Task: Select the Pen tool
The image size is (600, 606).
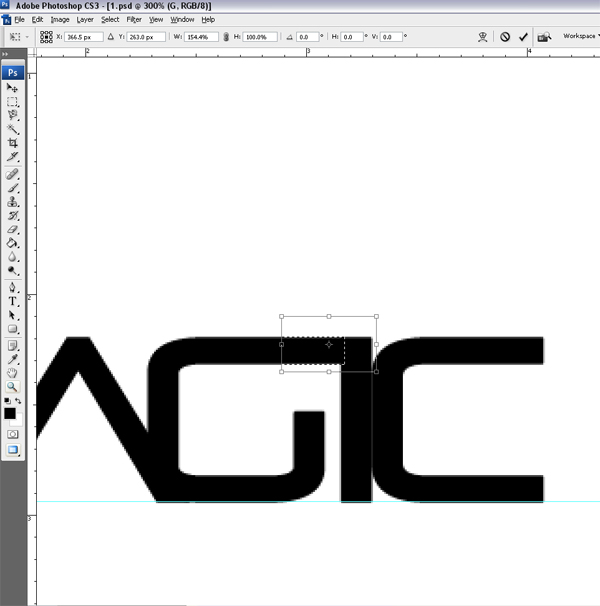Action: [x=12, y=288]
